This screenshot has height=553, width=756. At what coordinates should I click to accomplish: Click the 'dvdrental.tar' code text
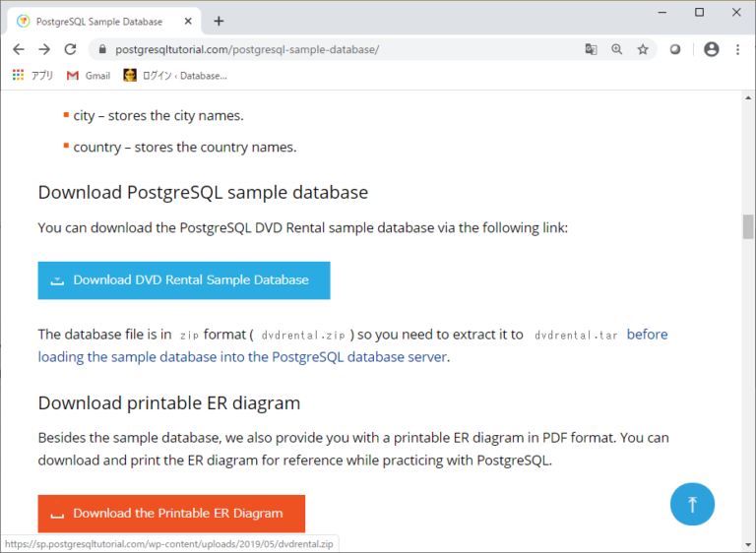click(576, 336)
